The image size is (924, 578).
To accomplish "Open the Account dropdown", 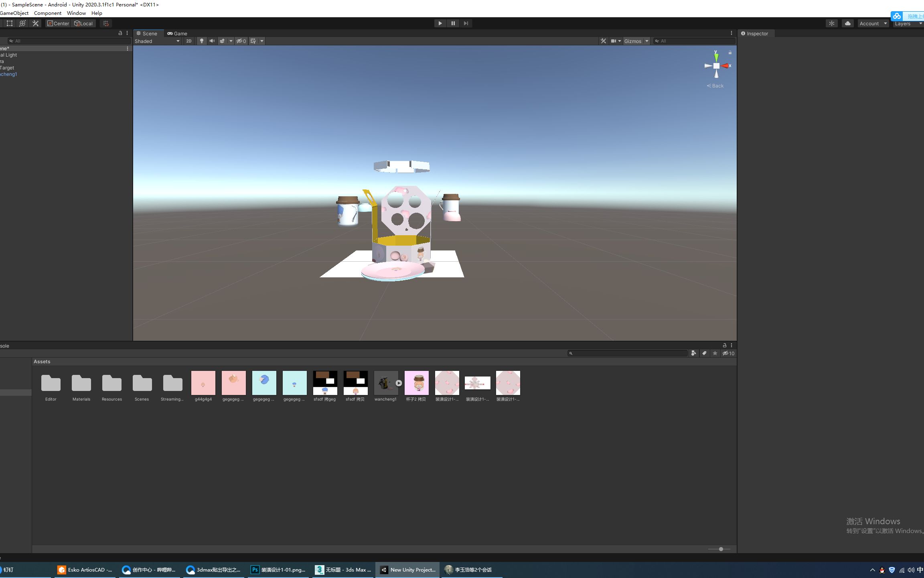I will coord(873,23).
